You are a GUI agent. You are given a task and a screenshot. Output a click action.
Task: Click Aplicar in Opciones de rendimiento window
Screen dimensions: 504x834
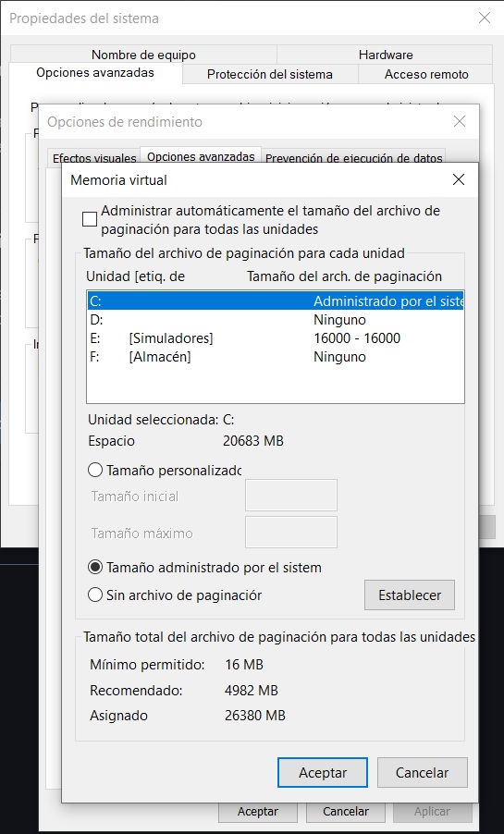point(432,812)
